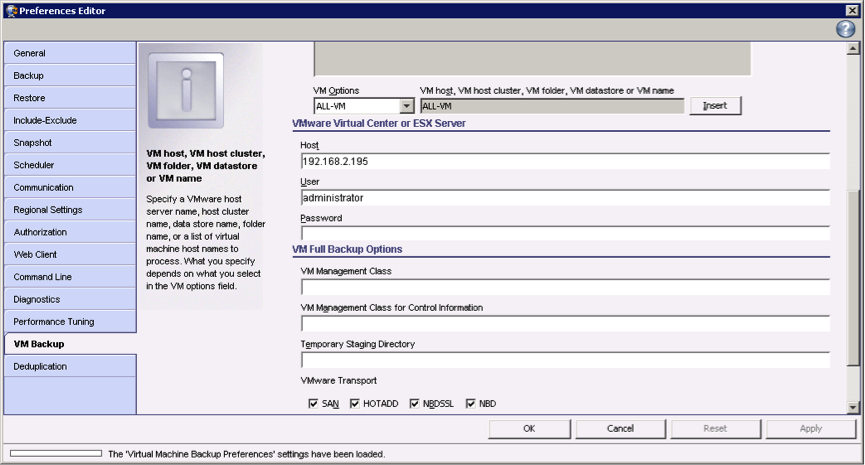The image size is (865, 465).
Task: Open the Backup preferences tab
Action: tap(70, 76)
